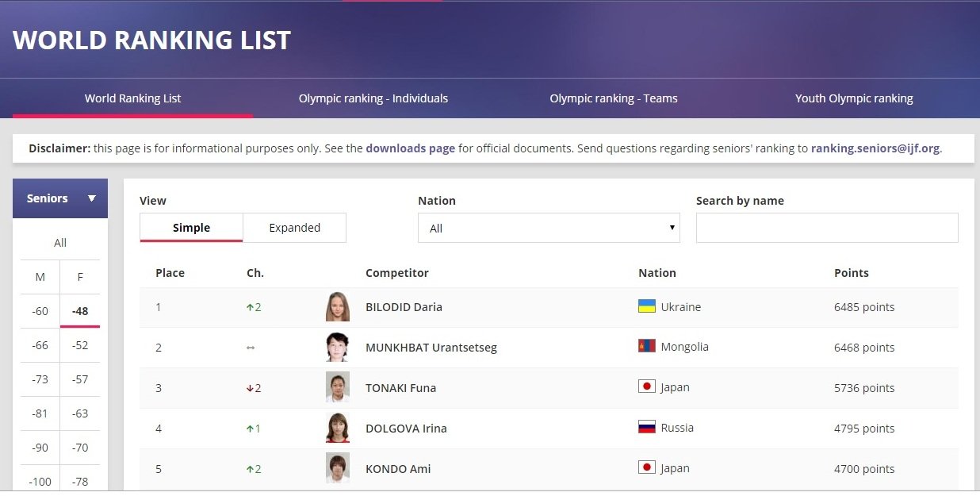Open the downloads page link
The image size is (980, 496).
410,148
